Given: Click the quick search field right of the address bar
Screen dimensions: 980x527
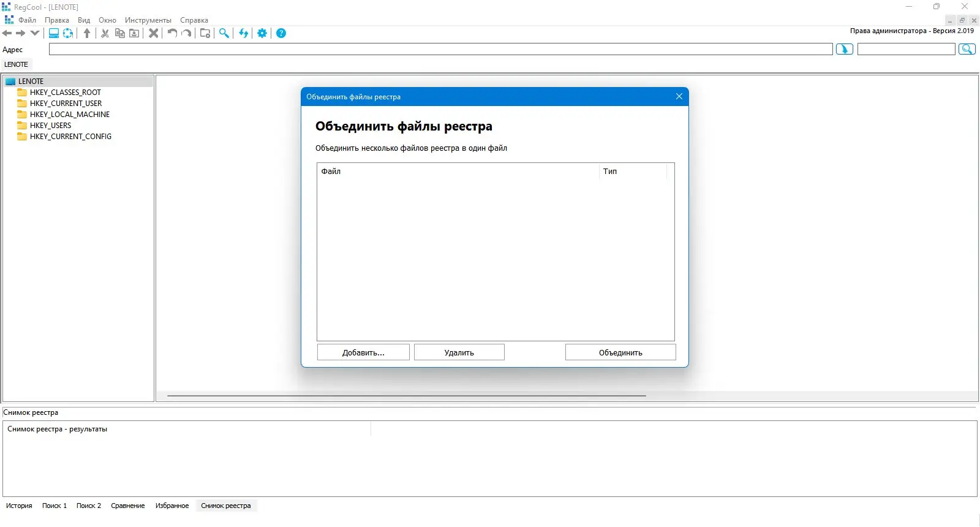Looking at the screenshot, I should pyautogui.click(x=907, y=49).
